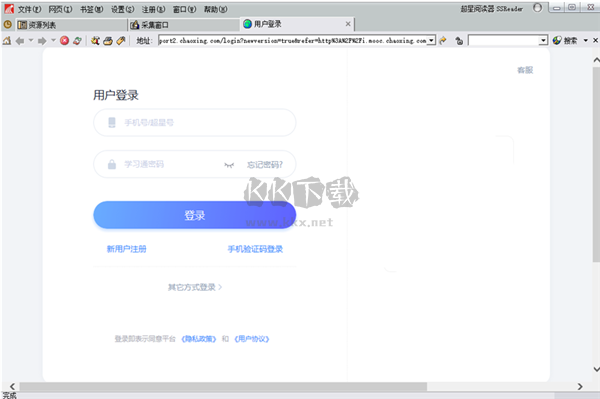Click the horizontal scrollbar thumb

223,386
